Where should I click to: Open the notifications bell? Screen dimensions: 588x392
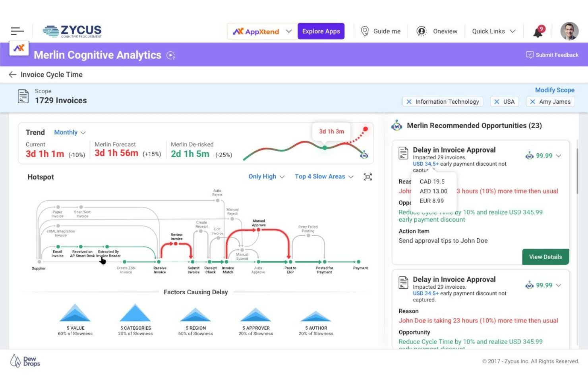538,32
